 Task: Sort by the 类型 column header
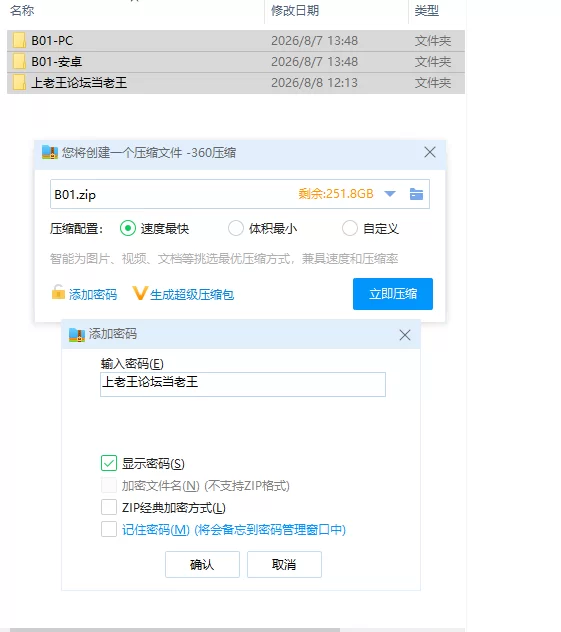(x=427, y=10)
